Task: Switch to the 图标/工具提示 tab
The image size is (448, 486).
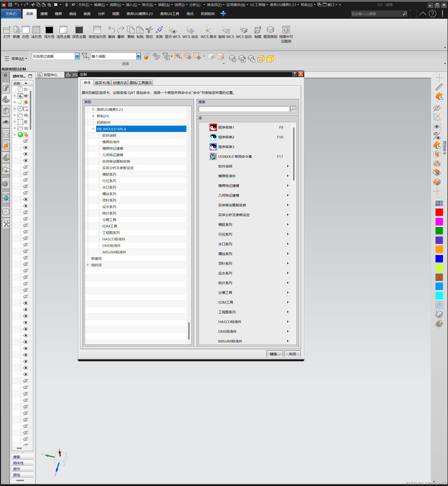Action: [x=141, y=83]
